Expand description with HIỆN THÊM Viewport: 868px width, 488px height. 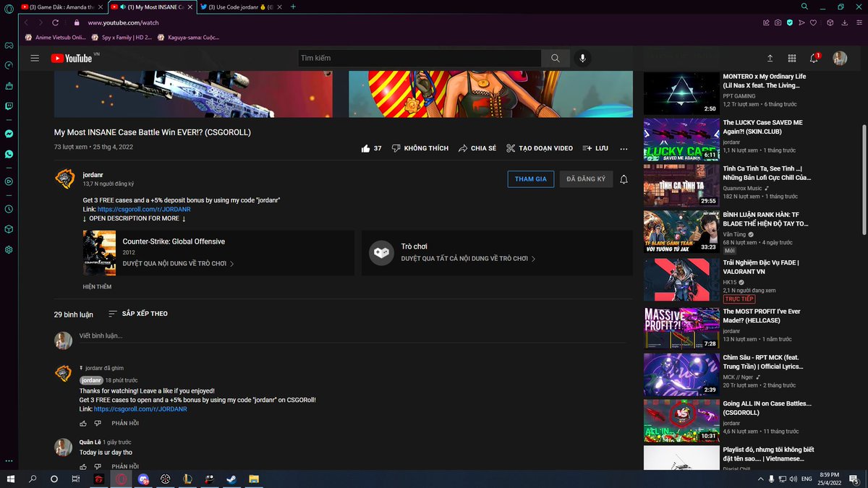click(x=97, y=287)
